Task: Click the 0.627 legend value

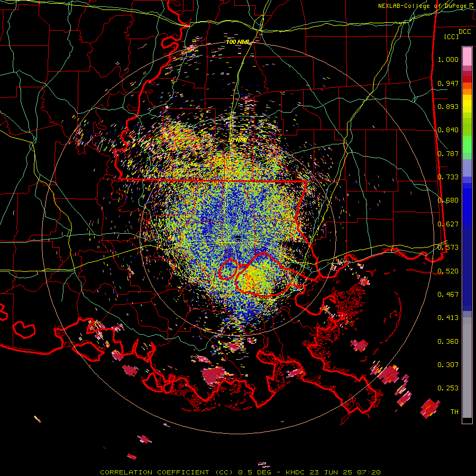Action: (x=448, y=224)
